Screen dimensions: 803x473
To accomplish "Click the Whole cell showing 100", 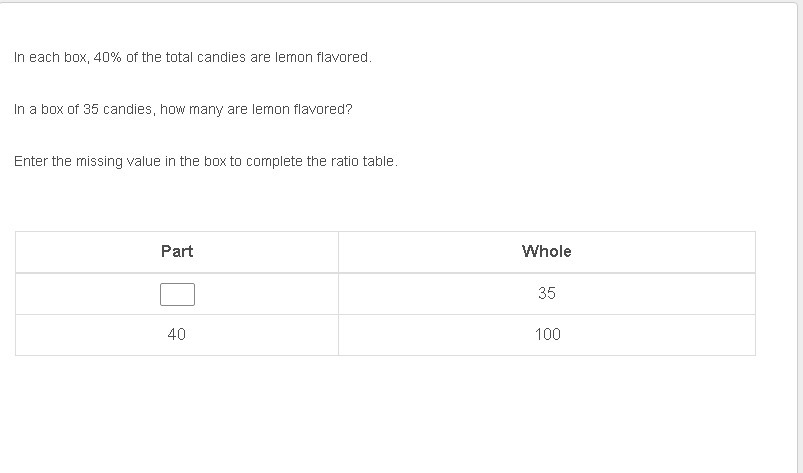I will [x=547, y=334].
